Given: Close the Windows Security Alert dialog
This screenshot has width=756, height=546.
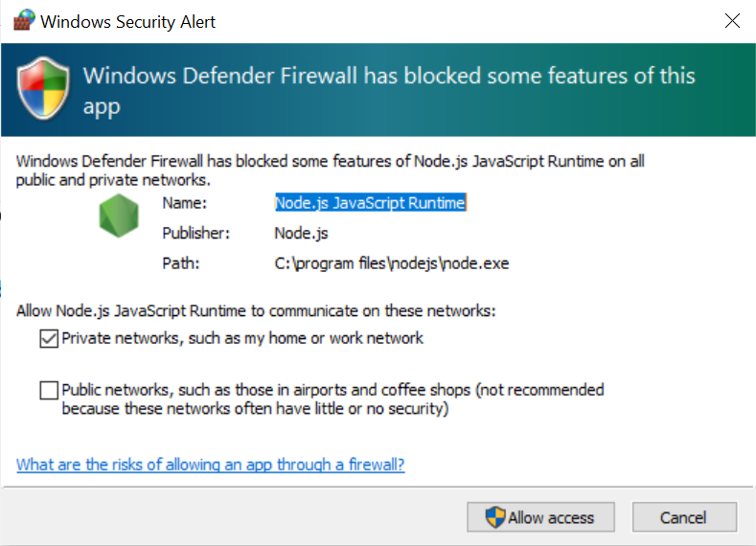Looking at the screenshot, I should (732, 21).
